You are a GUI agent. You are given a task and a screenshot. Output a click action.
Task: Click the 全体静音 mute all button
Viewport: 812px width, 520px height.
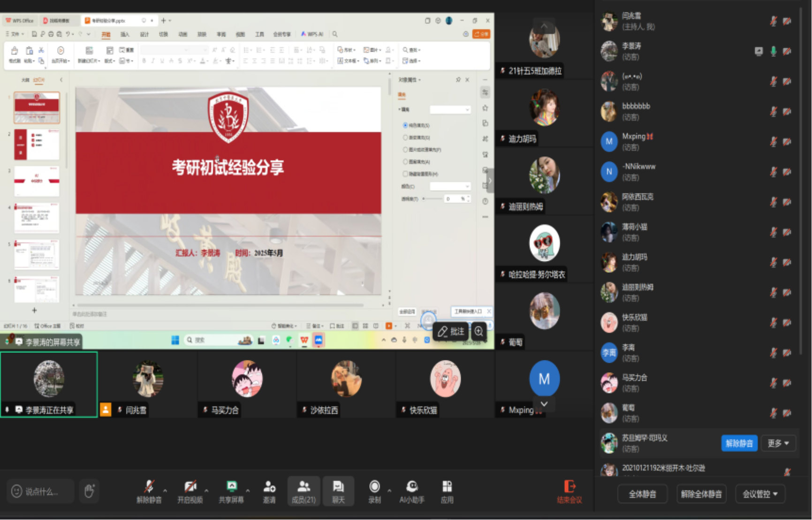[642, 494]
